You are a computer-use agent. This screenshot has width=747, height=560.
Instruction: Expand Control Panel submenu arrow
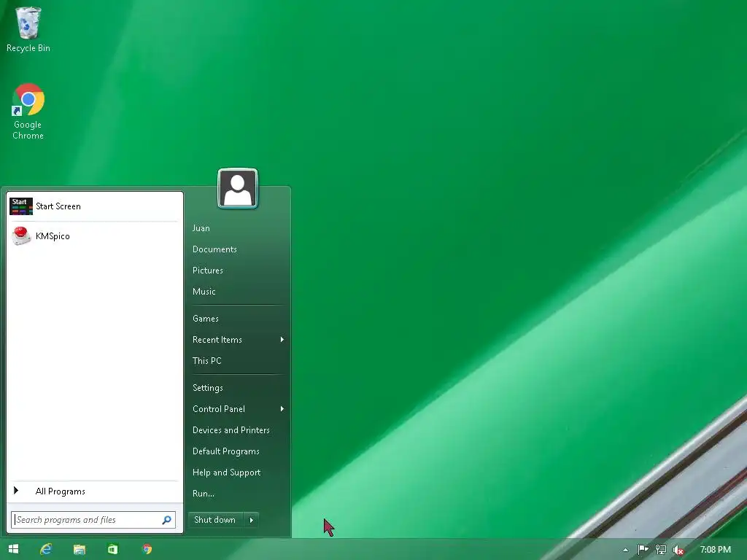[282, 408]
